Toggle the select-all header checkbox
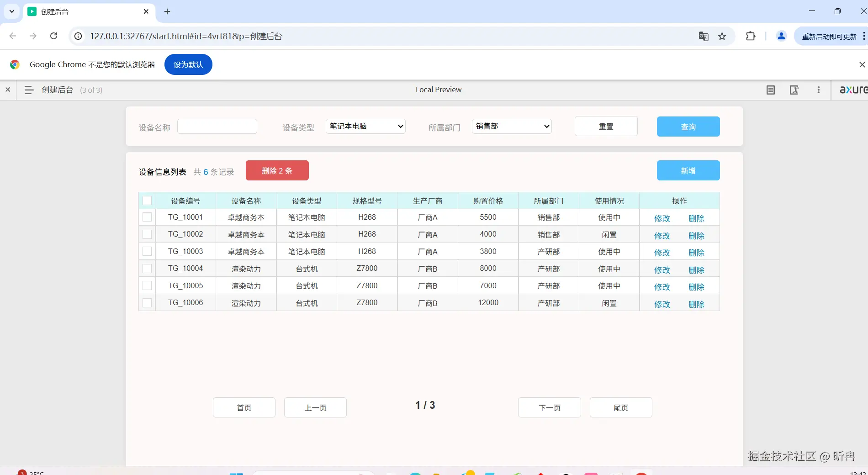868x475 pixels. pos(147,201)
